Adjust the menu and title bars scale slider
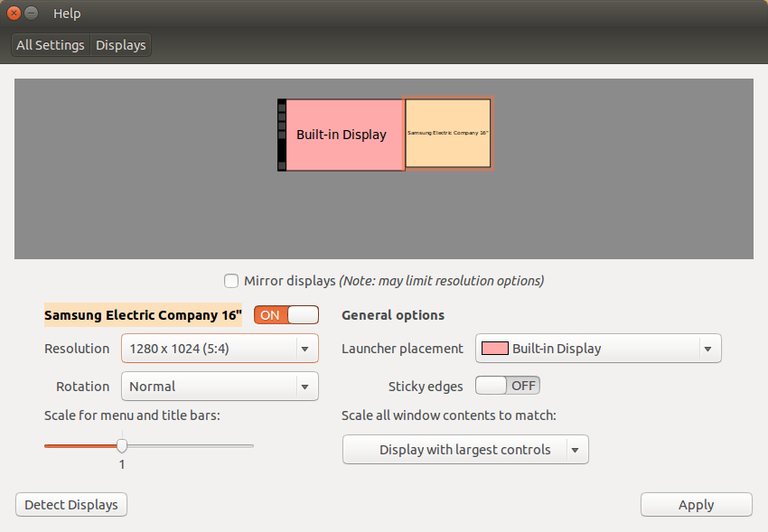This screenshot has height=532, width=768. (122, 445)
